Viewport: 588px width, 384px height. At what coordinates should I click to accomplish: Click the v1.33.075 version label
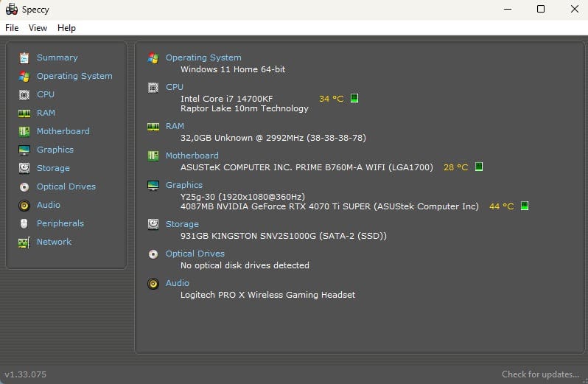26,374
